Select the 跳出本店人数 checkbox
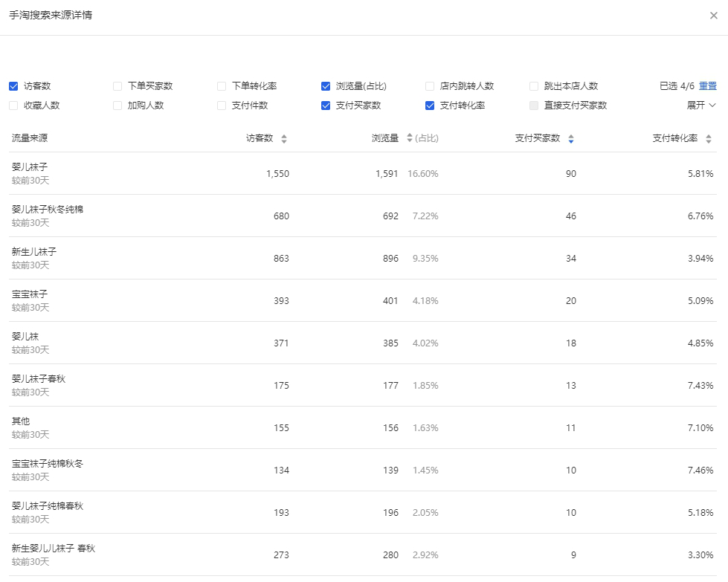Image resolution: width=728 pixels, height=582 pixels. pyautogui.click(x=534, y=86)
